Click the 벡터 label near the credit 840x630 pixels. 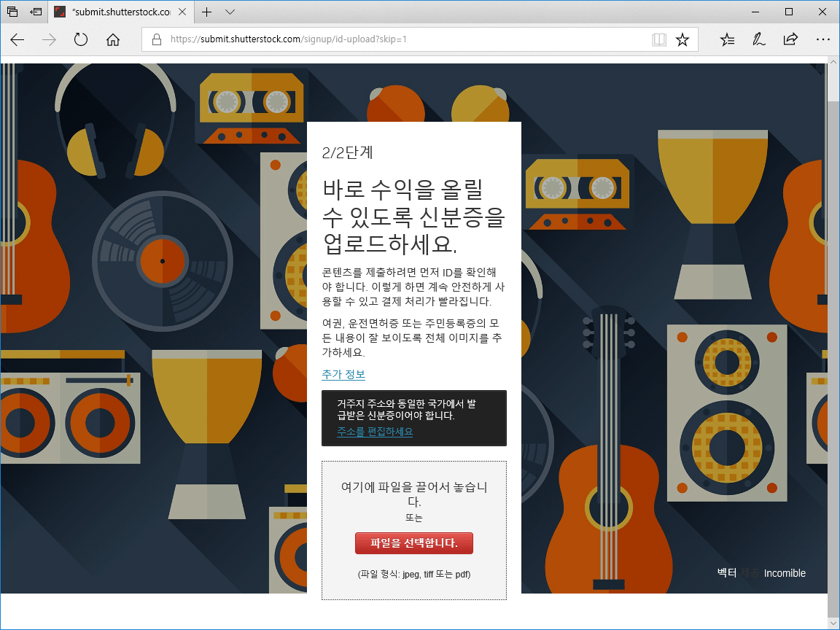[x=727, y=572]
